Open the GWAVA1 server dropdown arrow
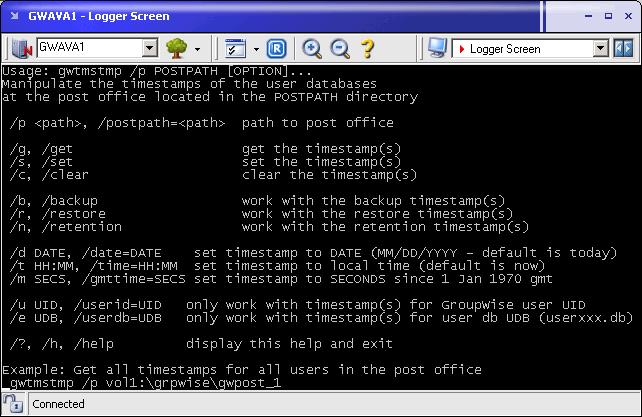642x417 pixels. click(x=150, y=48)
